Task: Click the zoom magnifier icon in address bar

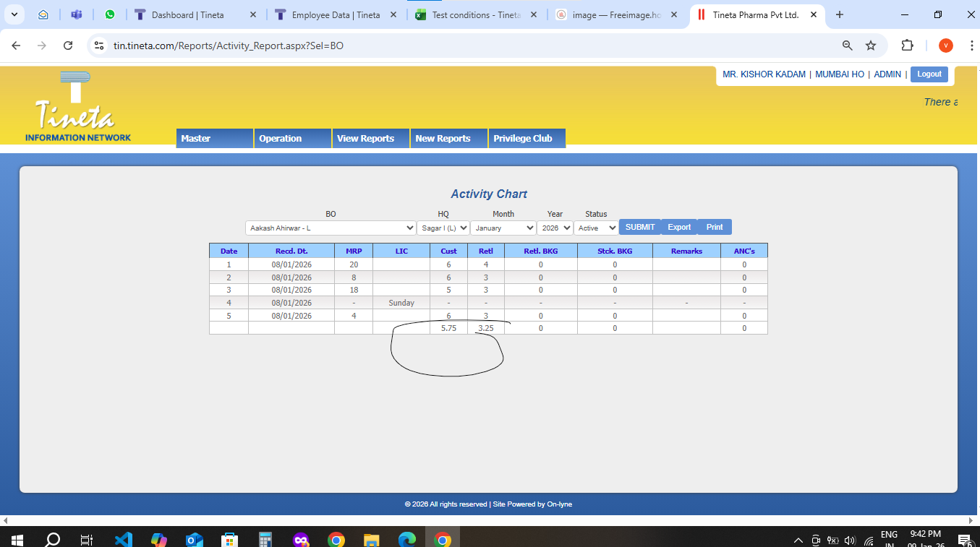Action: point(848,46)
